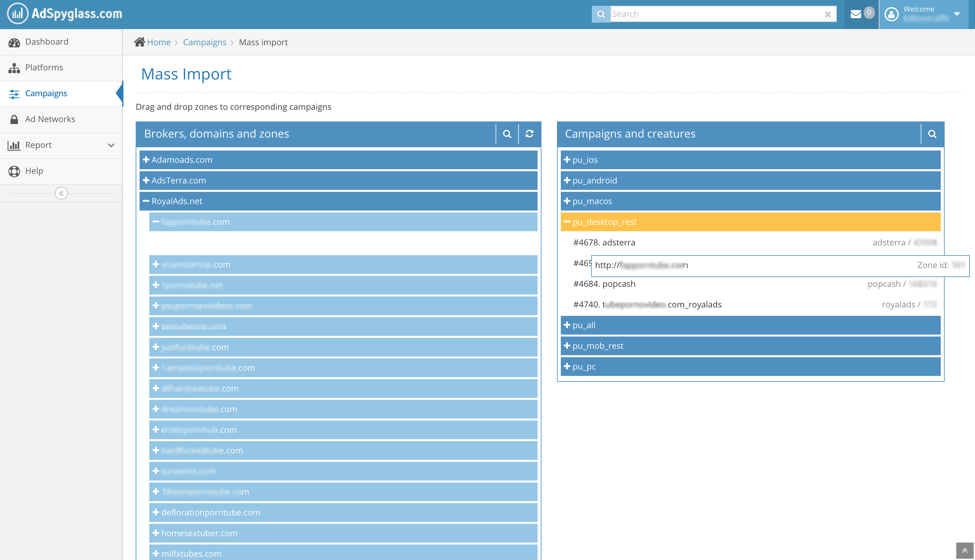Collapse the pu_desktop_rest campaign
The height and width of the screenshot is (560, 975).
click(567, 222)
